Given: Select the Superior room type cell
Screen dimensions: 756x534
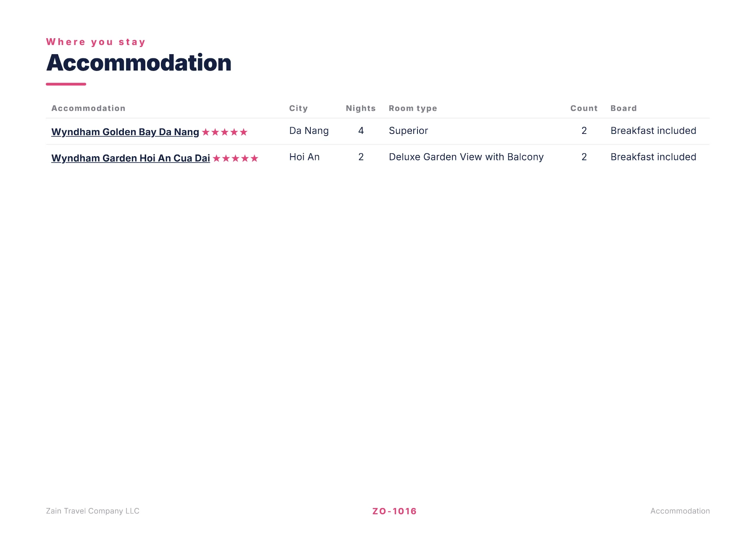Looking at the screenshot, I should click(x=408, y=131).
